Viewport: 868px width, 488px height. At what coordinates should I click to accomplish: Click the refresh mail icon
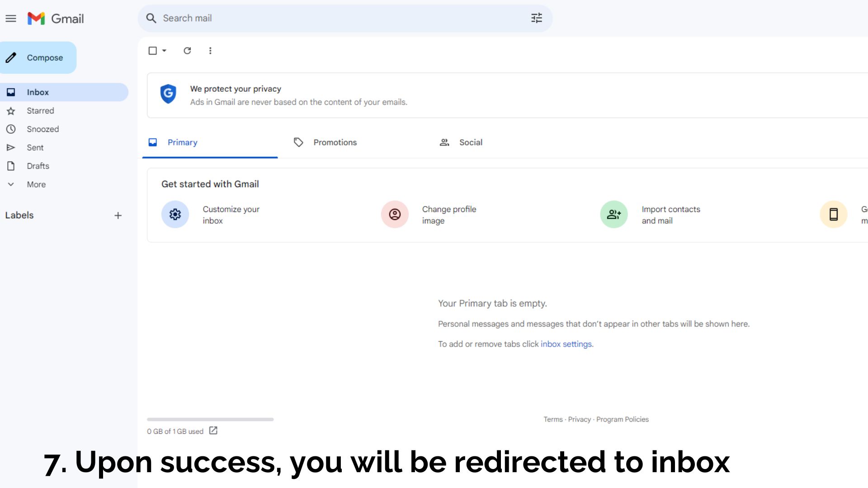(x=187, y=51)
